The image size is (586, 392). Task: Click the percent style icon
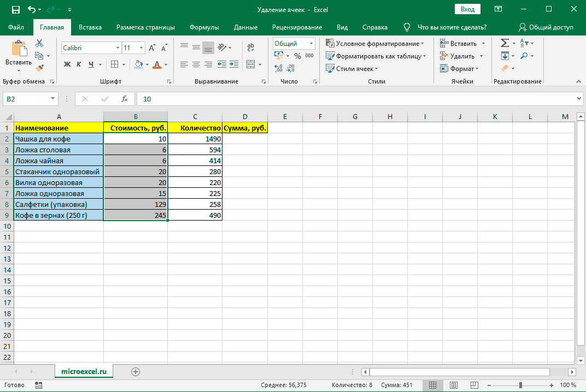click(x=297, y=56)
